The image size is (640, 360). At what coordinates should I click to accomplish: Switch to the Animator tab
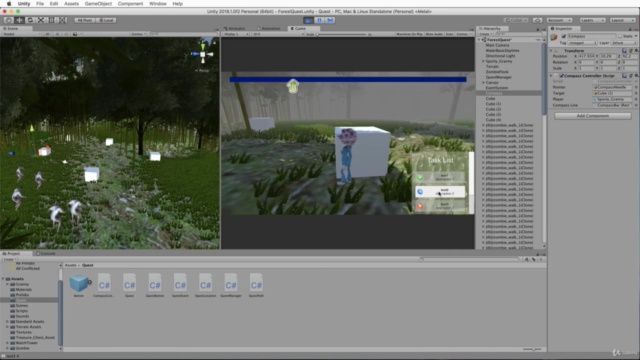click(235, 29)
